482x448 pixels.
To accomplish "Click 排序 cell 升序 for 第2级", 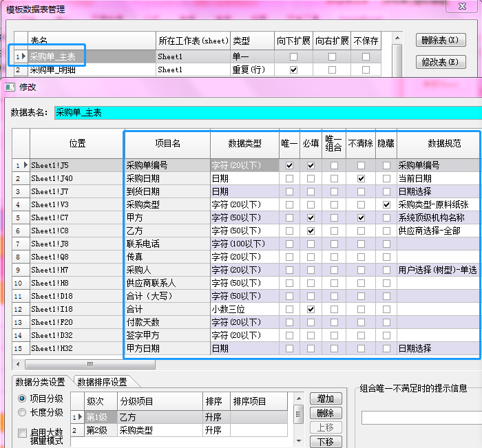I will [216, 430].
